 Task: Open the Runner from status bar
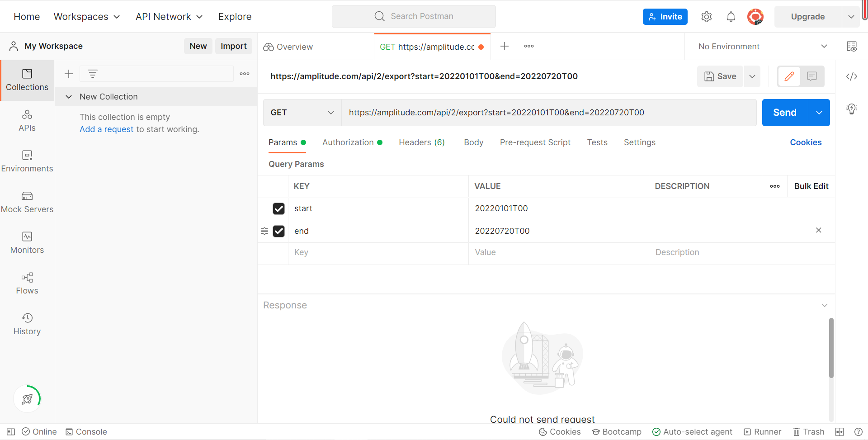pos(763,432)
